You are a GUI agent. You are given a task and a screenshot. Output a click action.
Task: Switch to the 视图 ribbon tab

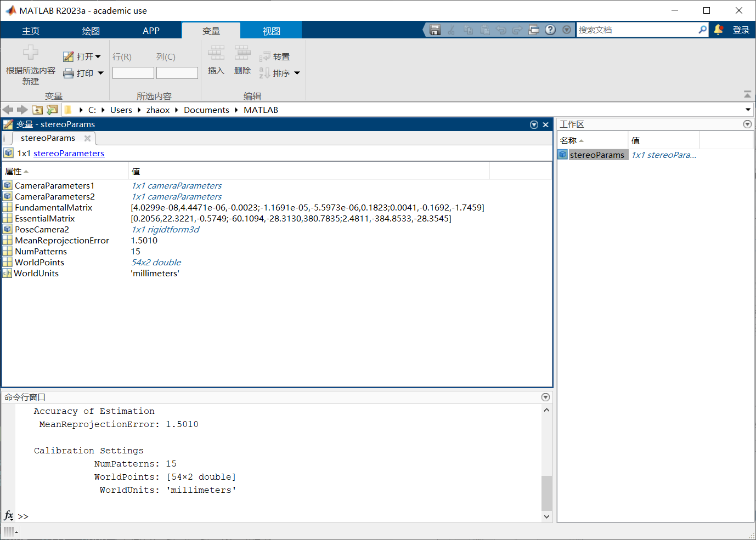coord(271,31)
